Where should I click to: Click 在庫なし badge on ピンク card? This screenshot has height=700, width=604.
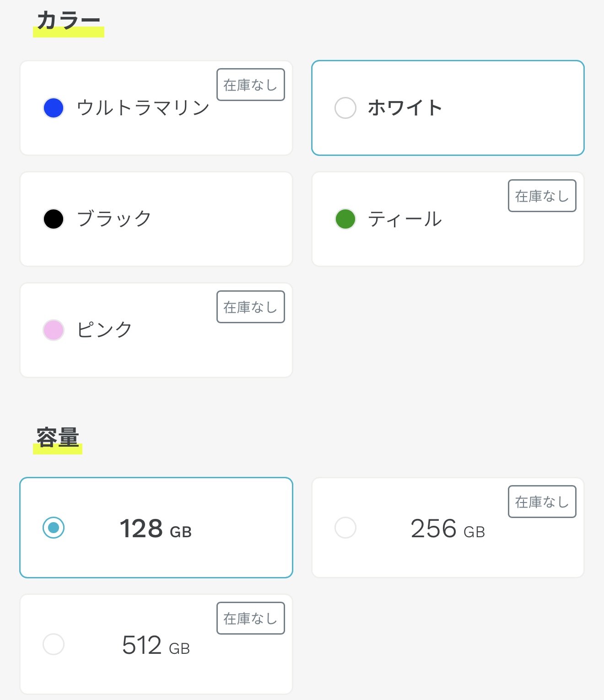pos(250,307)
